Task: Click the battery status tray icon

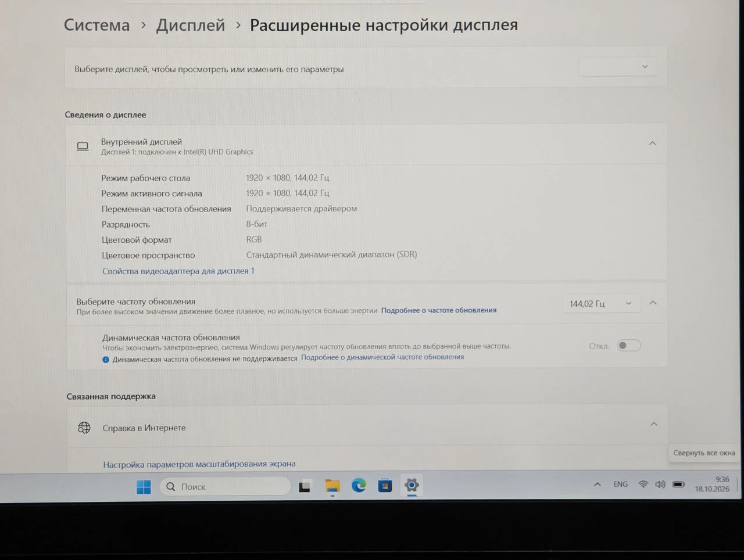Action: point(678,484)
